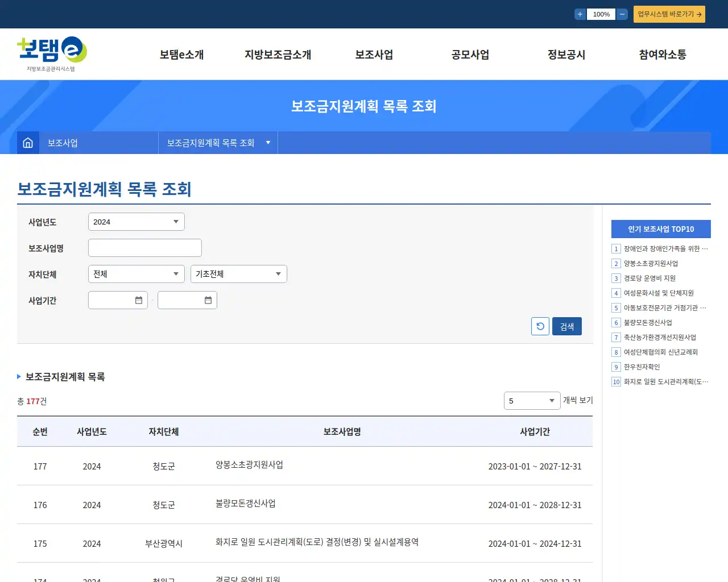
Task: Click 불량모돈갱신사업 in table row 176
Action: point(245,504)
